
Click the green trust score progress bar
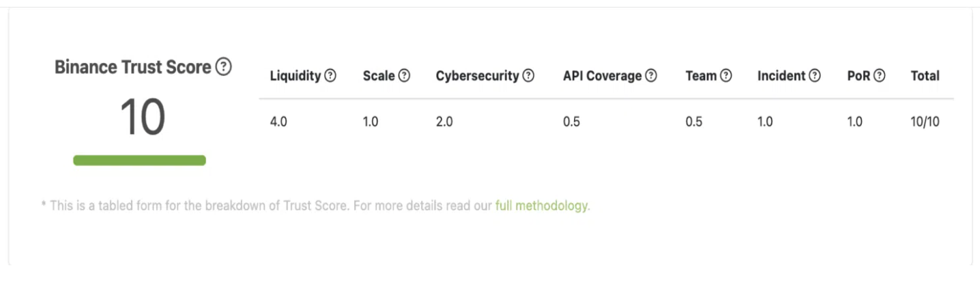[139, 161]
